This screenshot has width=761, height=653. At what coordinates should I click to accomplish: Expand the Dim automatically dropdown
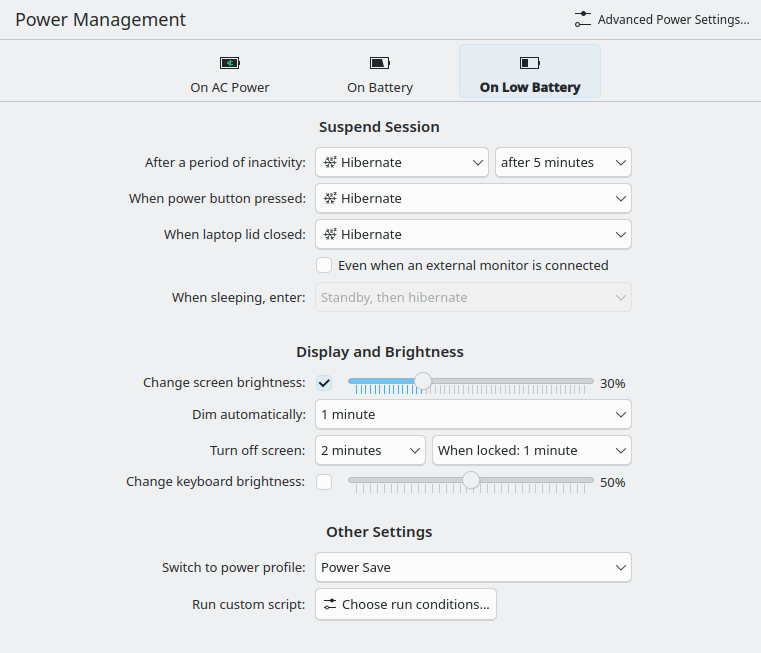pyautogui.click(x=473, y=414)
